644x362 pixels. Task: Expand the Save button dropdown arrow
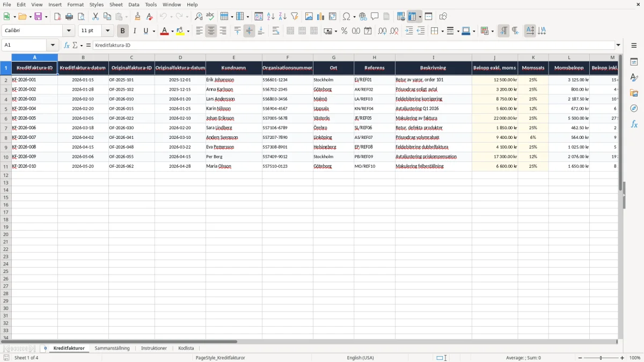pyautogui.click(x=46, y=17)
